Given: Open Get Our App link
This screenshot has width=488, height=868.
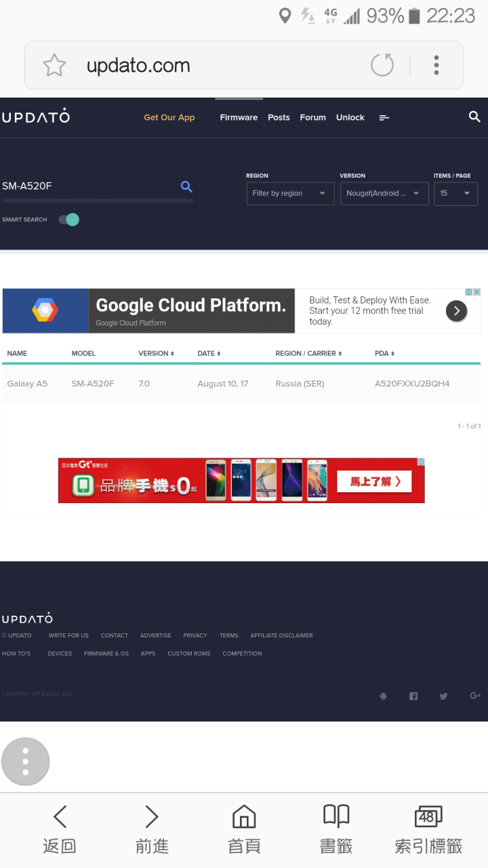Looking at the screenshot, I should point(169,117).
